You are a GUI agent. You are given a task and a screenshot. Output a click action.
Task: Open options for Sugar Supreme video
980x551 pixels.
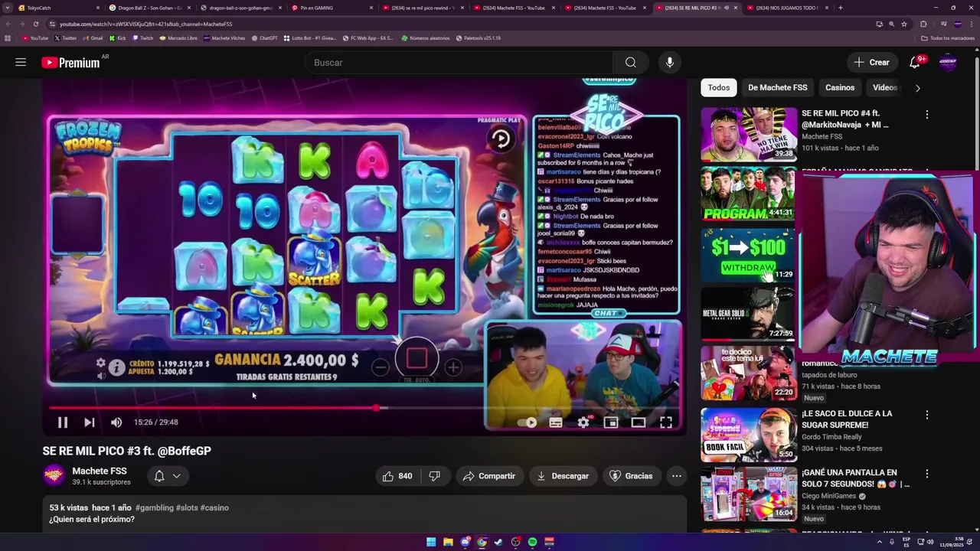927,415
